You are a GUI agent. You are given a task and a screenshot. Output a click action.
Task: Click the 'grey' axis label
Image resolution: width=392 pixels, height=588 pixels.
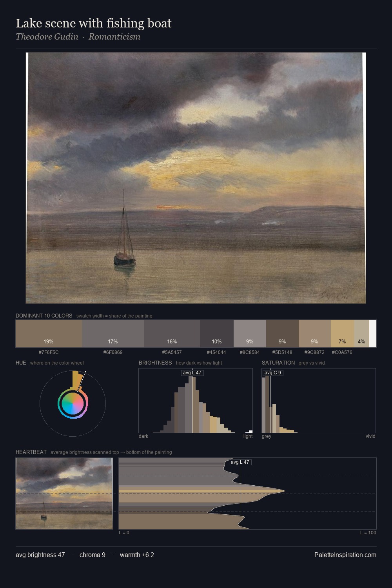pyautogui.click(x=267, y=436)
